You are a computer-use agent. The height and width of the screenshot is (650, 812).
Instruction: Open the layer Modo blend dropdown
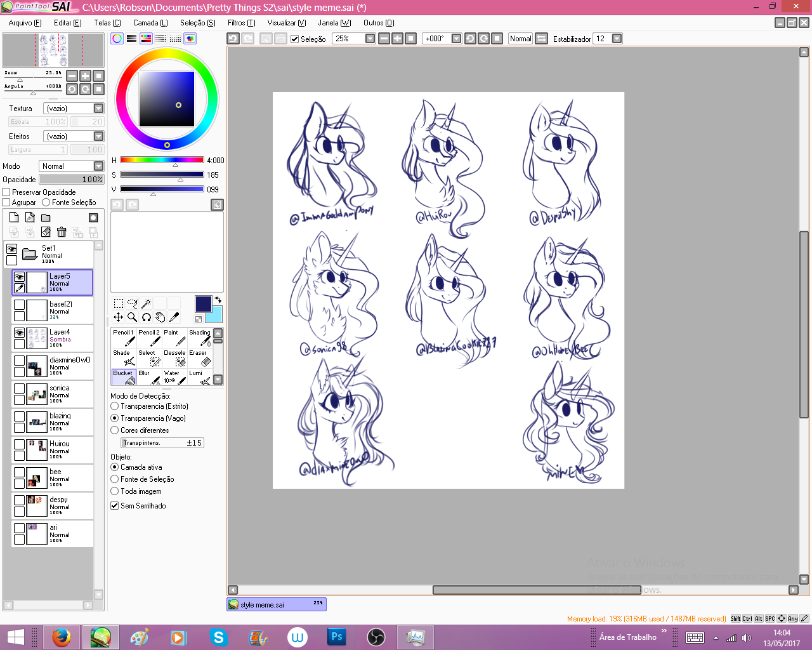(x=98, y=166)
